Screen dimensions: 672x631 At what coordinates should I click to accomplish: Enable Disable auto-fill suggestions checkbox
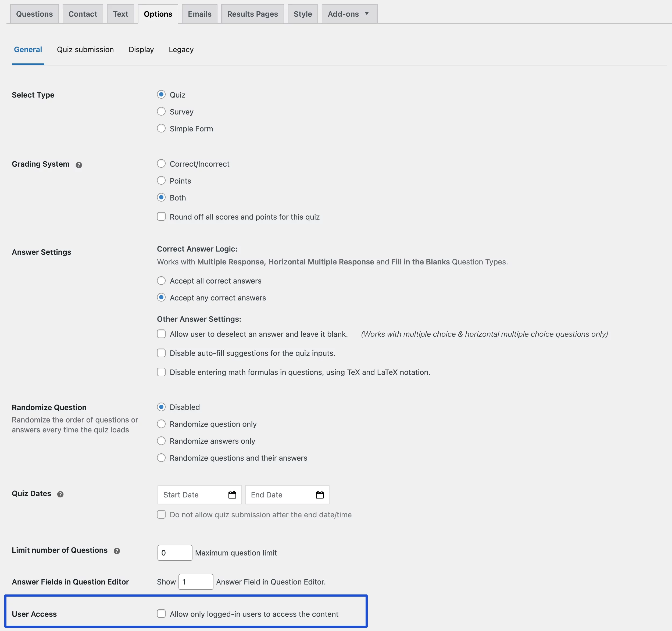tap(161, 353)
